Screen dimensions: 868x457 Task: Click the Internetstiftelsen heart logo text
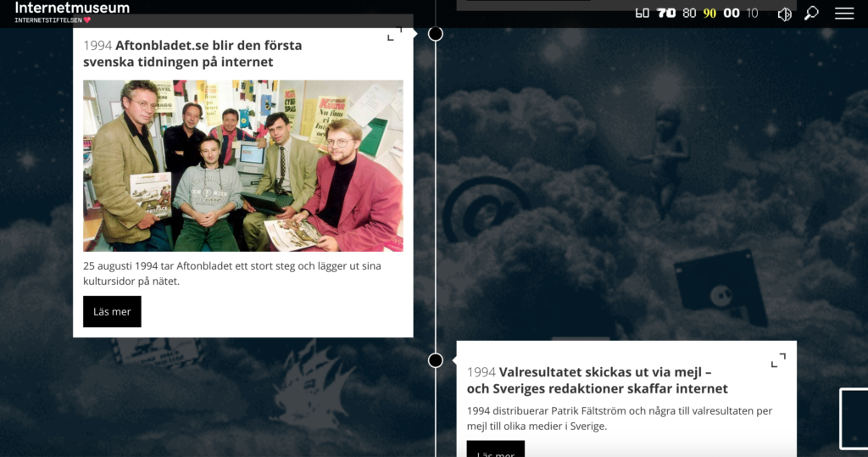[53, 20]
